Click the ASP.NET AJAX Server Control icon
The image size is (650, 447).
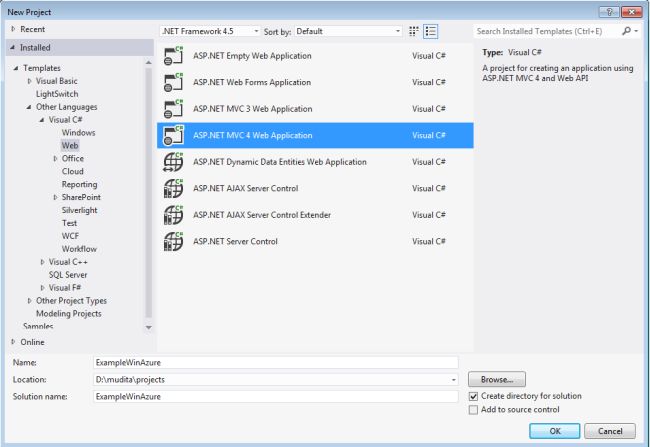[x=173, y=189]
